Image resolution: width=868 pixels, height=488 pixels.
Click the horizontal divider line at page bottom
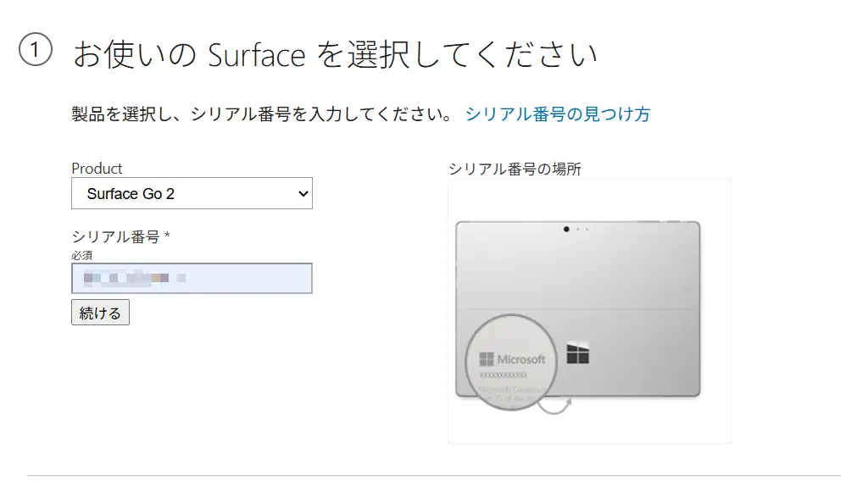(434, 475)
